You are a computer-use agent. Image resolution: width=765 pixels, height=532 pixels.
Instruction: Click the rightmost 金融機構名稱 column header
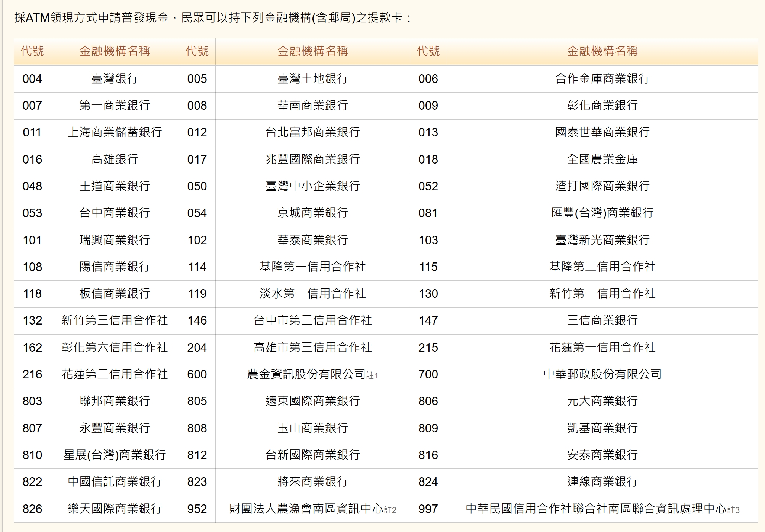[x=602, y=51]
